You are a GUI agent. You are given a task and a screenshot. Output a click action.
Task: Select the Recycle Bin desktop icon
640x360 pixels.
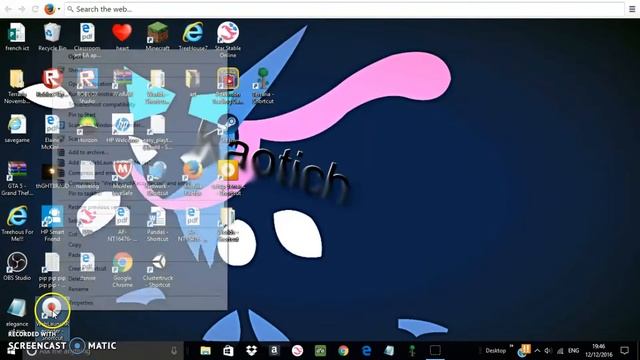click(x=52, y=37)
